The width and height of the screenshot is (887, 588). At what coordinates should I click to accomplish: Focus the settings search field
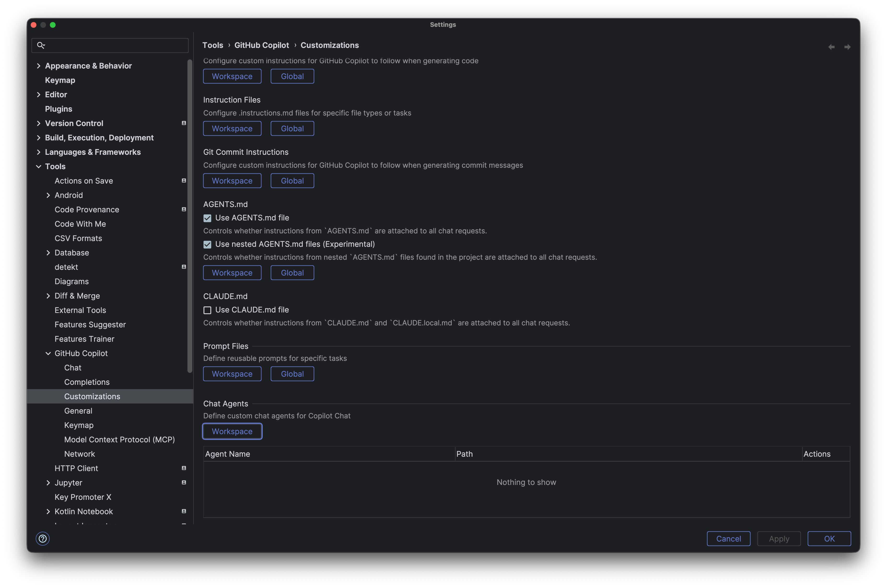point(110,45)
